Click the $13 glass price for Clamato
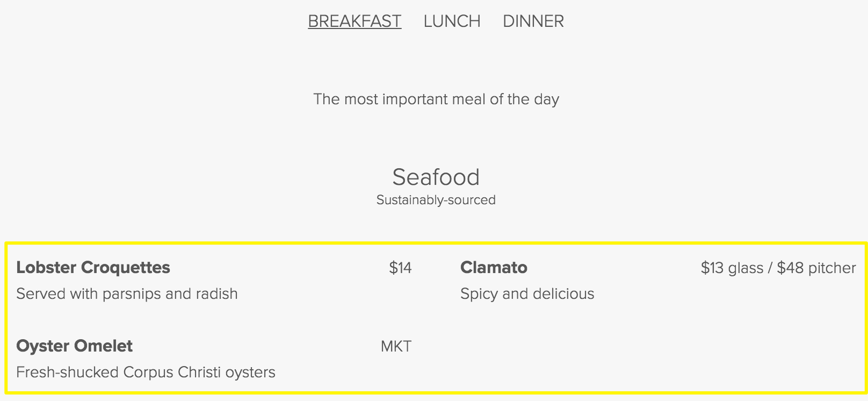The width and height of the screenshot is (868, 401). (732, 268)
